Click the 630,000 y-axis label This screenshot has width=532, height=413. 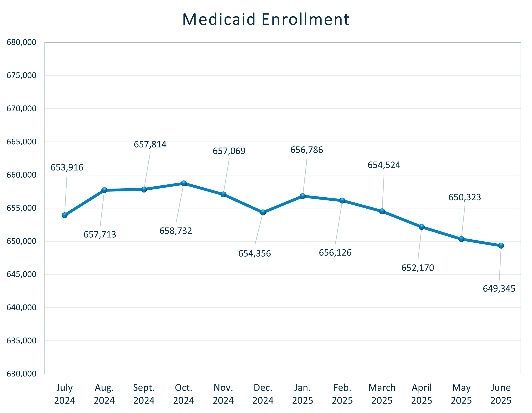(21, 374)
